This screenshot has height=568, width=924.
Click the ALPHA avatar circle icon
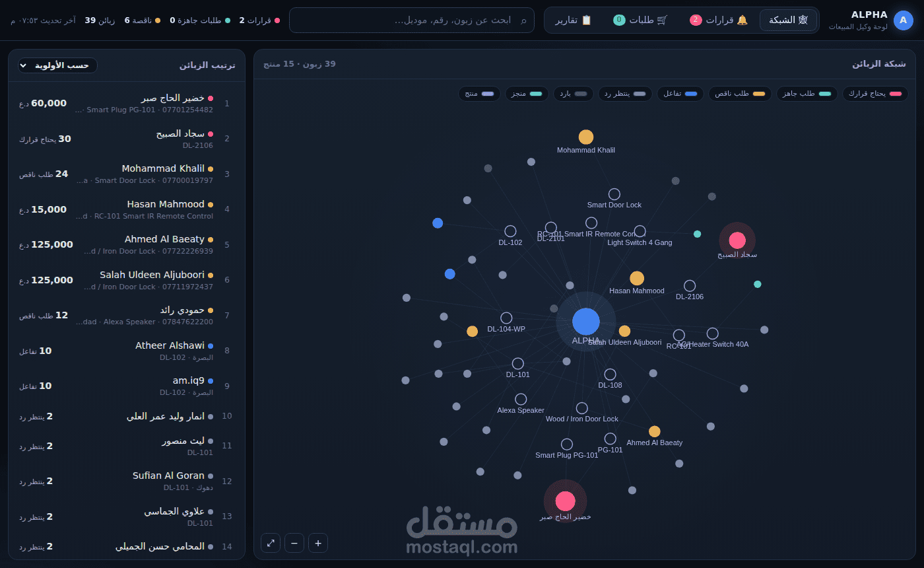(903, 20)
